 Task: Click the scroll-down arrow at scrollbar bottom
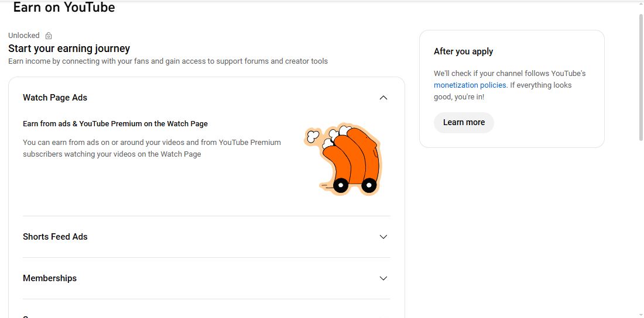640,314
